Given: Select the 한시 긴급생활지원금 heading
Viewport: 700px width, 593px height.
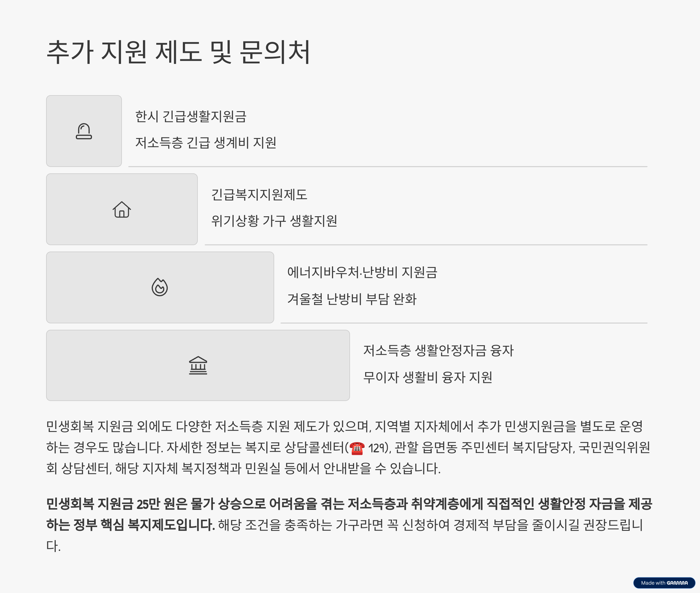Looking at the screenshot, I should point(191,116).
